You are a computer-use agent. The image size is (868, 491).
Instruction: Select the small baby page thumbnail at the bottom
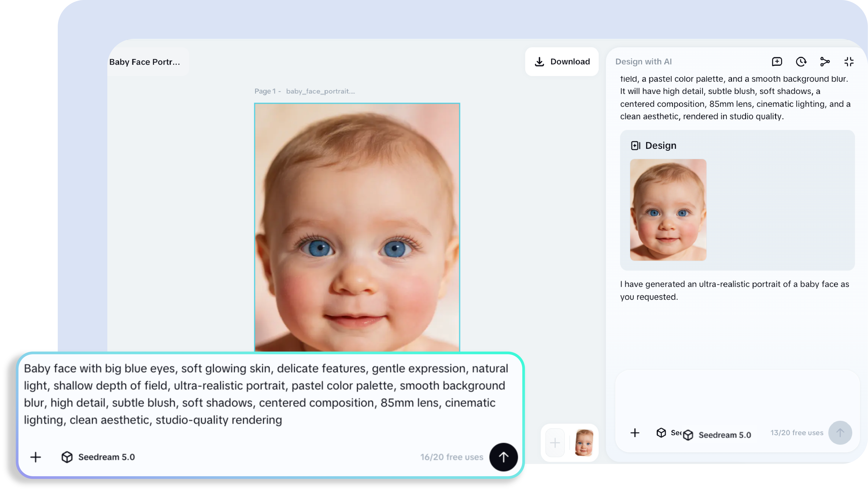coord(584,442)
